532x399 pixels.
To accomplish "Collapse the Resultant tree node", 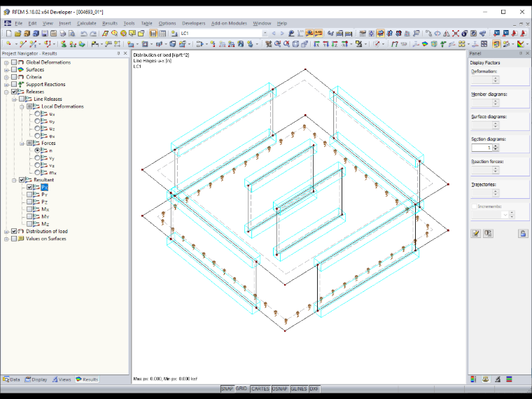I will pyautogui.click(x=14, y=180).
